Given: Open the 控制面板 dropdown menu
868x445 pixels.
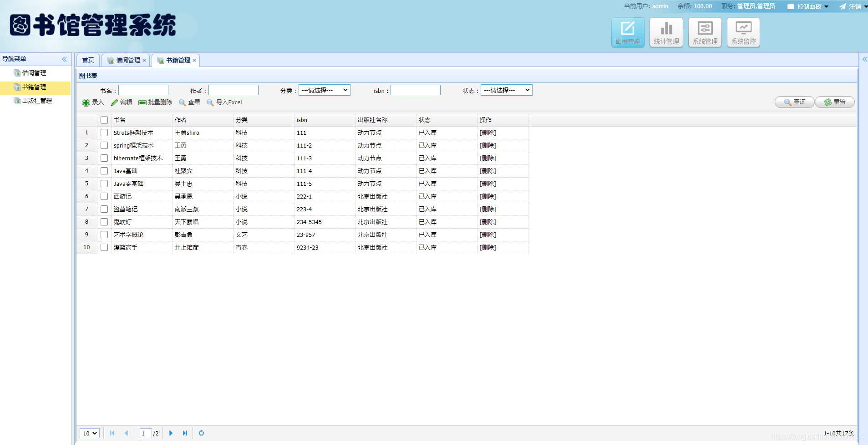Looking at the screenshot, I should point(808,6).
